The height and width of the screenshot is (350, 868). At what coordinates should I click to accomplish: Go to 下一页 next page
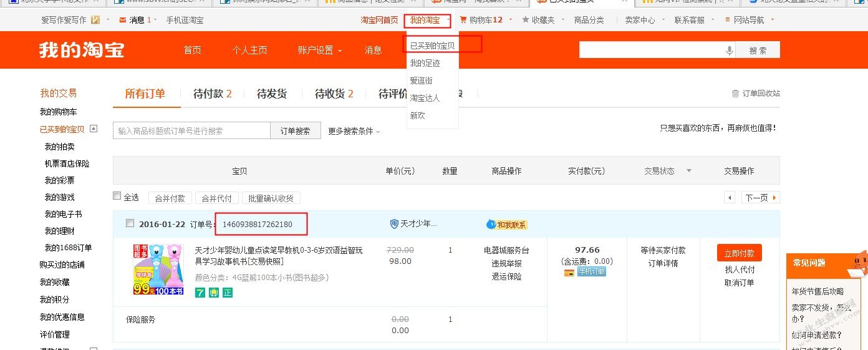pyautogui.click(x=761, y=198)
